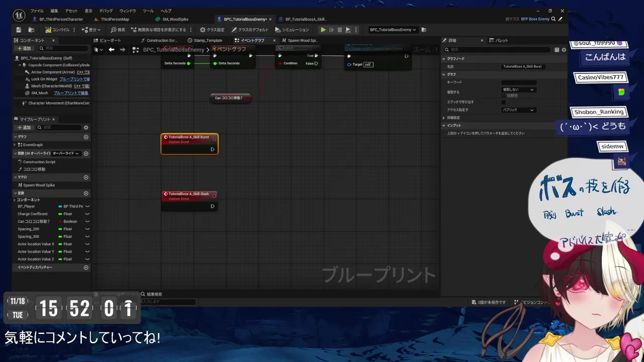Open the Stamp_Template tab
The image size is (644, 362).
point(205,40)
